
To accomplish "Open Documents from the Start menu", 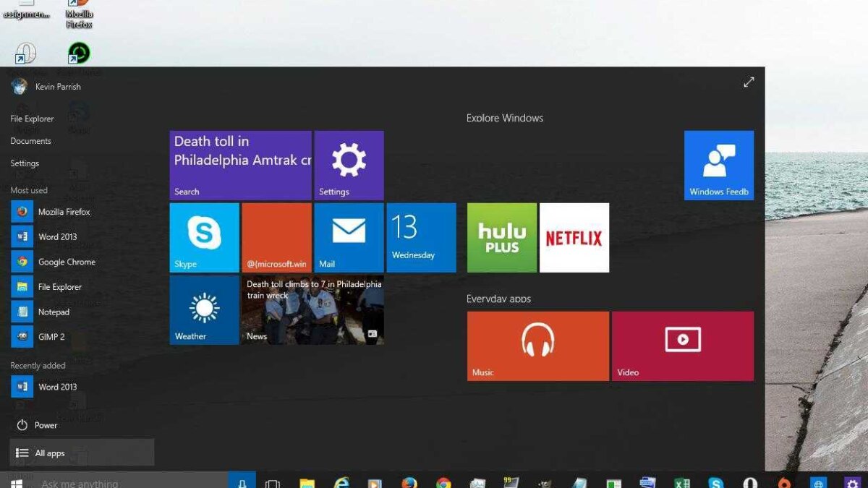I will [x=30, y=141].
